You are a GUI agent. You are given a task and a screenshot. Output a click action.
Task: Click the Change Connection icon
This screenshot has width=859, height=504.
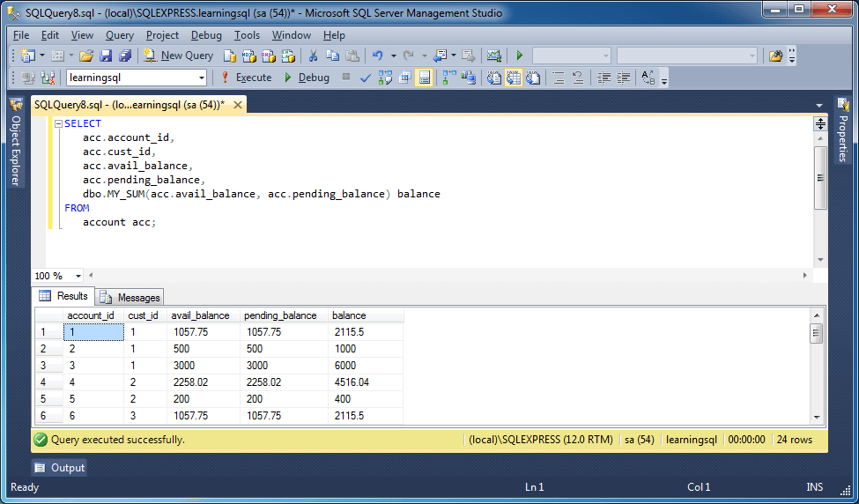click(x=48, y=78)
